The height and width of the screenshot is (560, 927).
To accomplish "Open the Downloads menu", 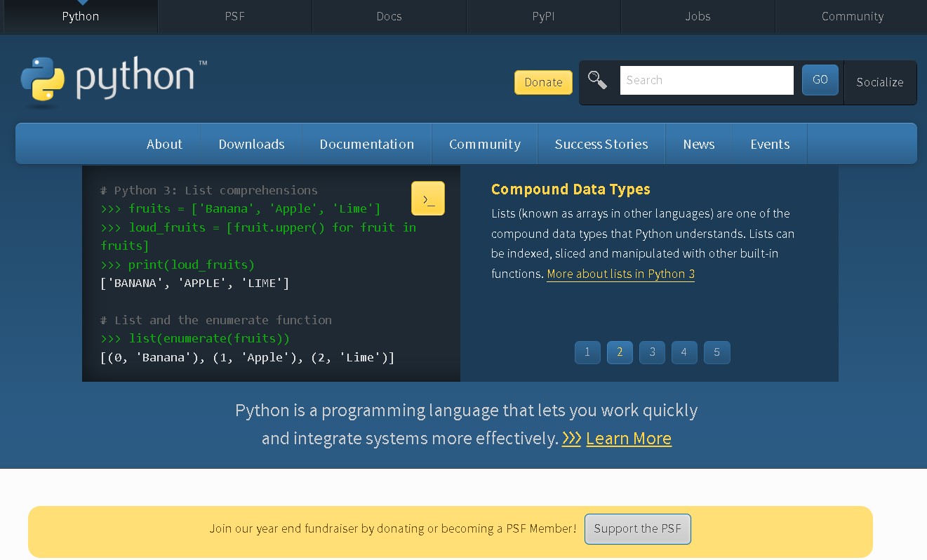I will 251,144.
